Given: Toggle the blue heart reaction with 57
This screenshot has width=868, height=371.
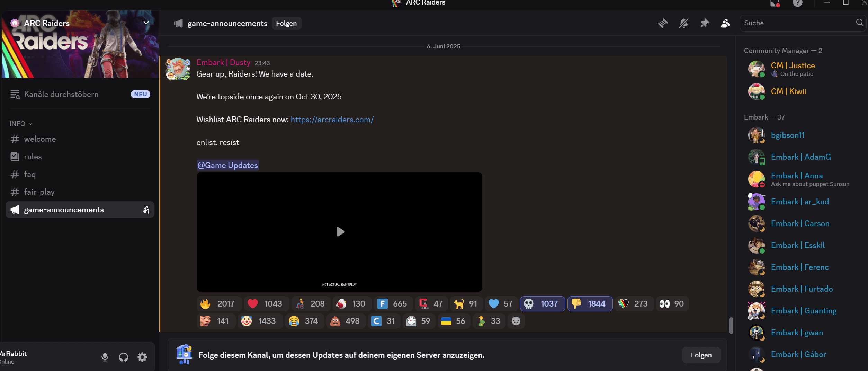Looking at the screenshot, I should point(501,304).
